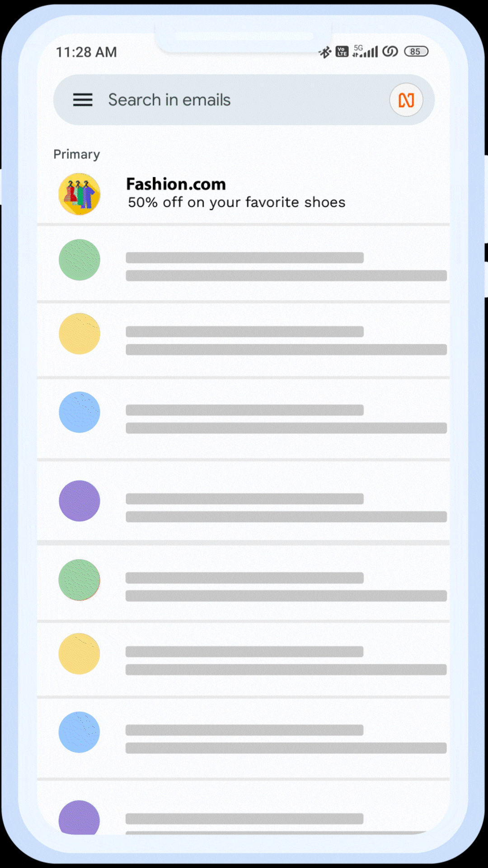The height and width of the screenshot is (868, 488).
Task: Select second yellow placeholder avatar
Action: click(80, 654)
